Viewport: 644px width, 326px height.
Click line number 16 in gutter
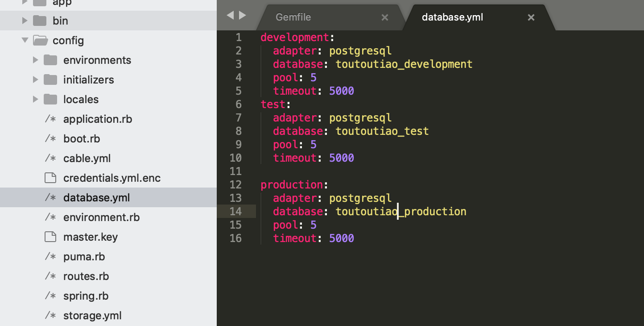coord(235,238)
